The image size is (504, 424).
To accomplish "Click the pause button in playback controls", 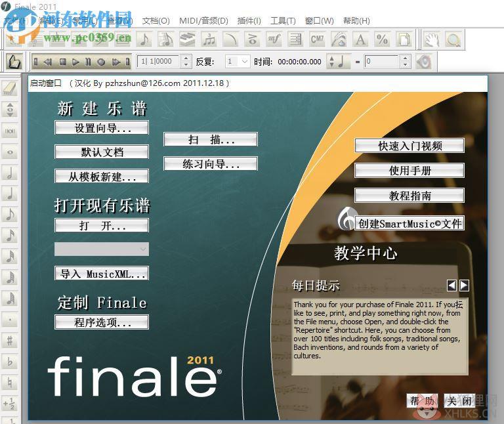I will [88, 62].
